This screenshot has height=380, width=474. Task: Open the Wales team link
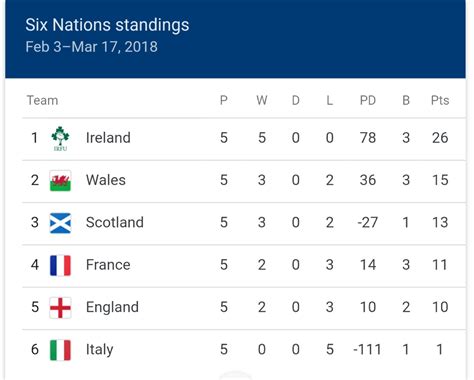pyautogui.click(x=106, y=180)
